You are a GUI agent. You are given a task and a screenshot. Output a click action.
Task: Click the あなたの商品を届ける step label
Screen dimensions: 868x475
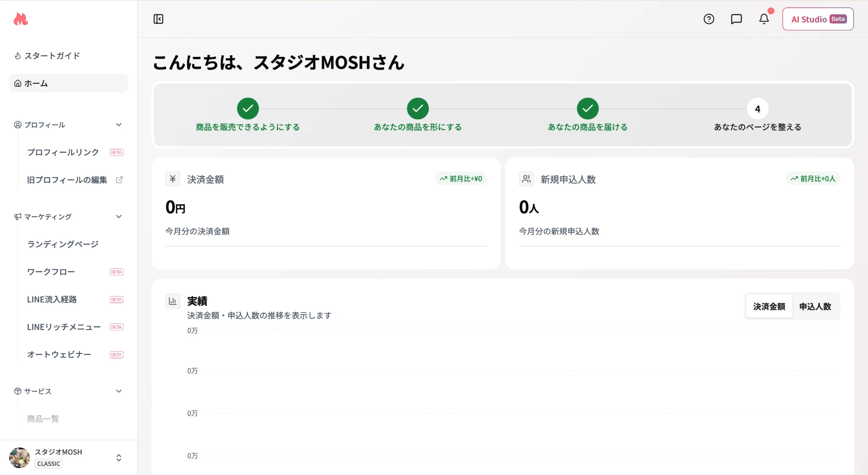point(588,127)
